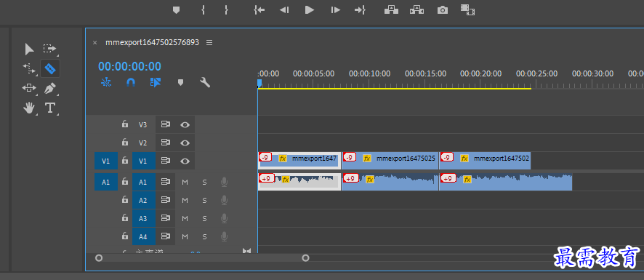The height and width of the screenshot is (280, 644).
Task: Play the sequence
Action: coord(310,10)
